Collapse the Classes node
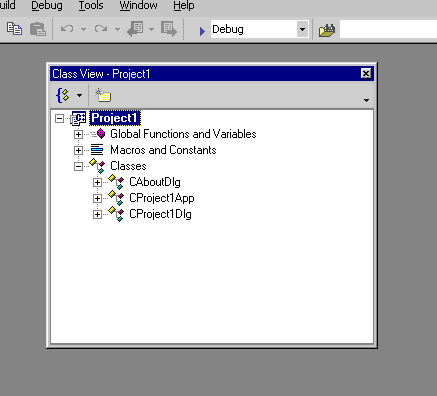This screenshot has width=437, height=396. coord(78,166)
